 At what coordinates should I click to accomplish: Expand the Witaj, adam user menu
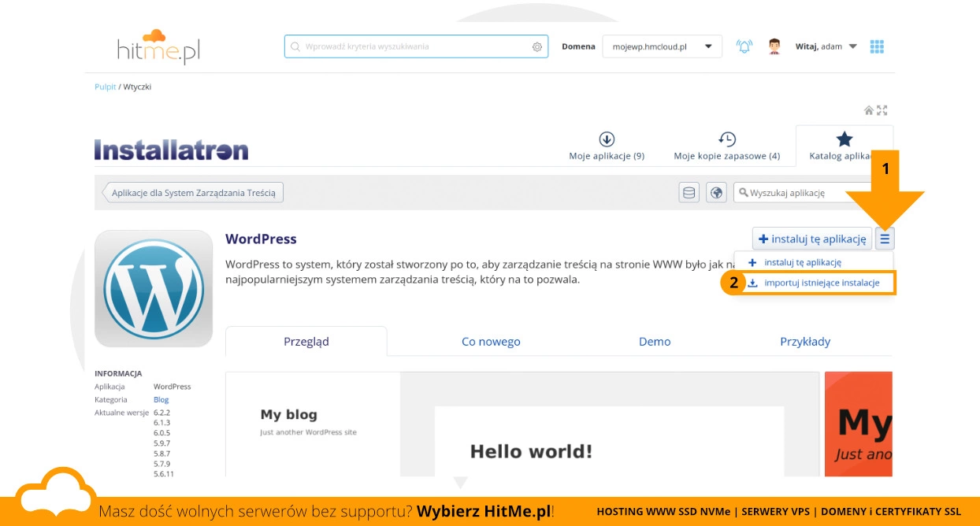826,46
